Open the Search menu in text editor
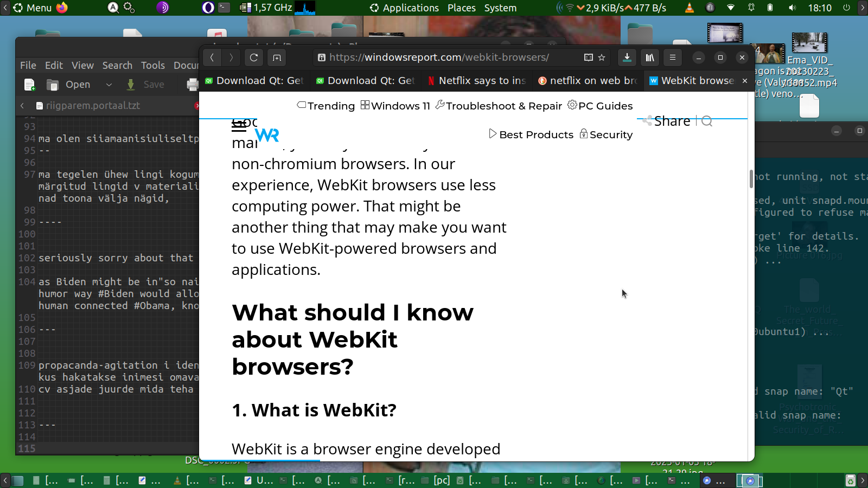This screenshot has width=868, height=488. tap(117, 66)
